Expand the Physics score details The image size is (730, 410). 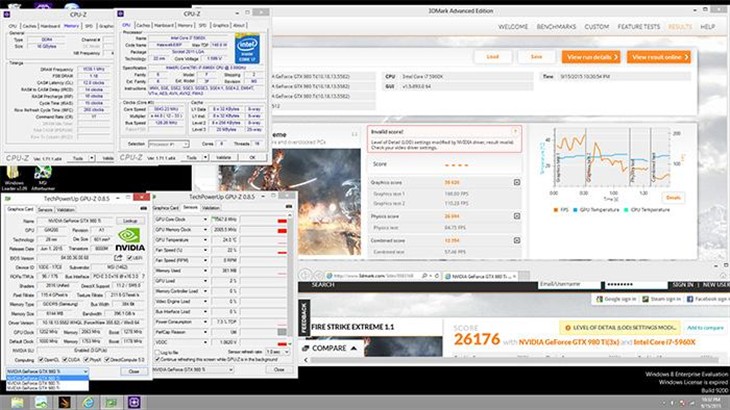point(517,216)
